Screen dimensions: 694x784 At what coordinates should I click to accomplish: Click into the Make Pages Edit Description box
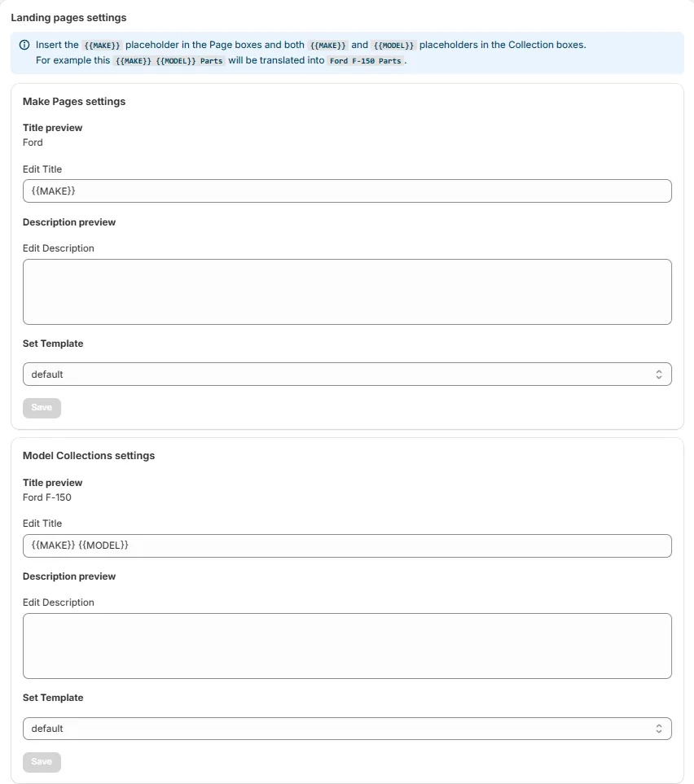click(x=347, y=291)
